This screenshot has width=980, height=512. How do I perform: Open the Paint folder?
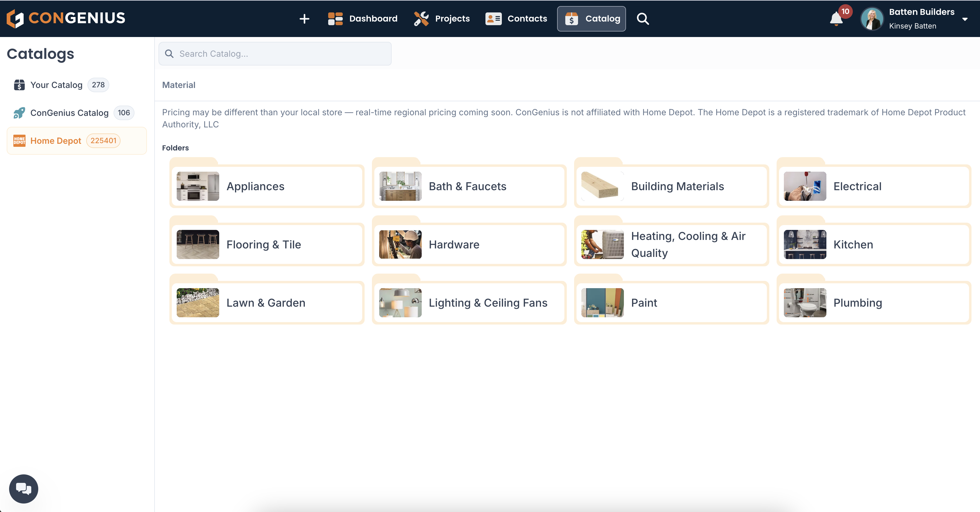tap(671, 303)
